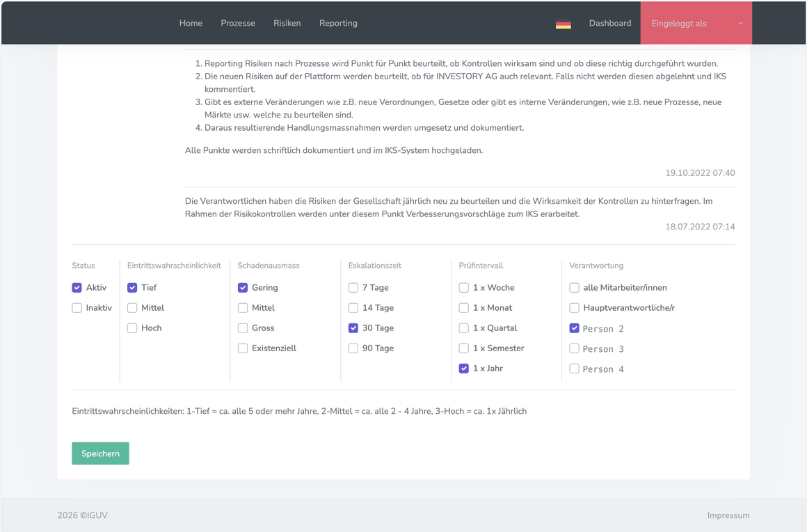This screenshot has height=532, width=807.
Task: Check the 1 x Quartal interval
Action: pos(464,328)
